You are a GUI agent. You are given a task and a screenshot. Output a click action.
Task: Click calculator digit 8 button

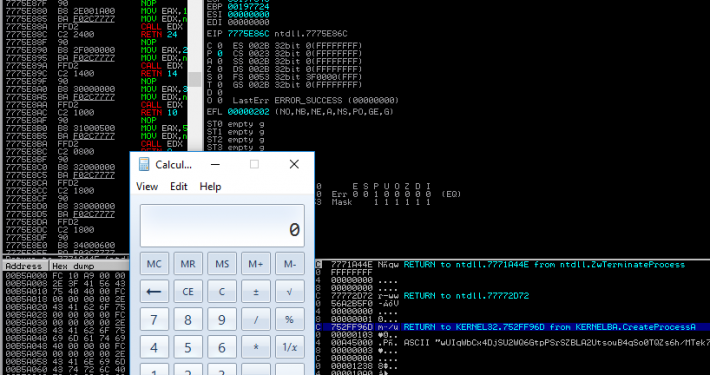point(188,320)
